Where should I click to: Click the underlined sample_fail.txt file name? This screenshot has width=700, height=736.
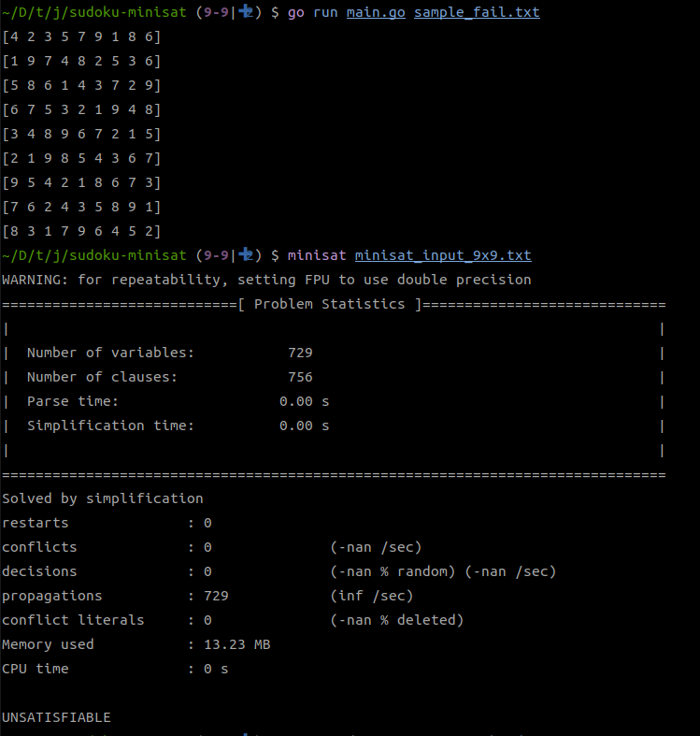coord(477,12)
